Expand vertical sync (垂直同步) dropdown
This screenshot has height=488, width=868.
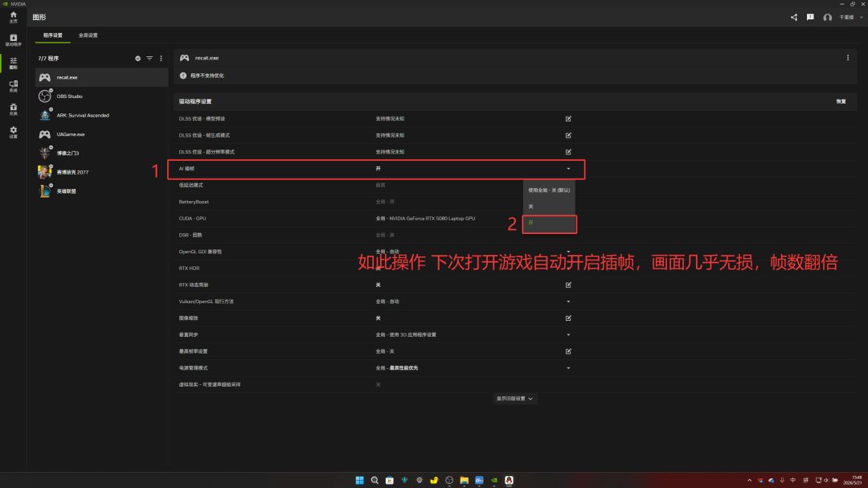pos(568,334)
